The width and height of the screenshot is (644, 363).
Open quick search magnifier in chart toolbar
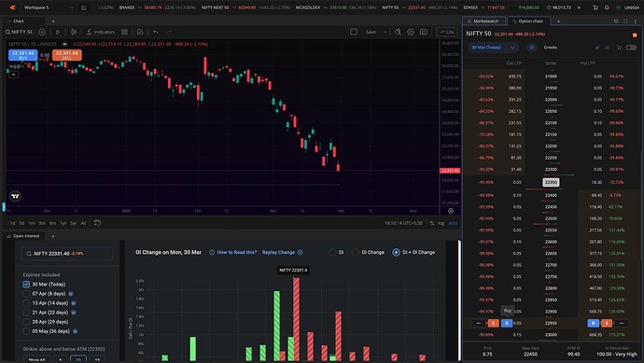(398, 32)
